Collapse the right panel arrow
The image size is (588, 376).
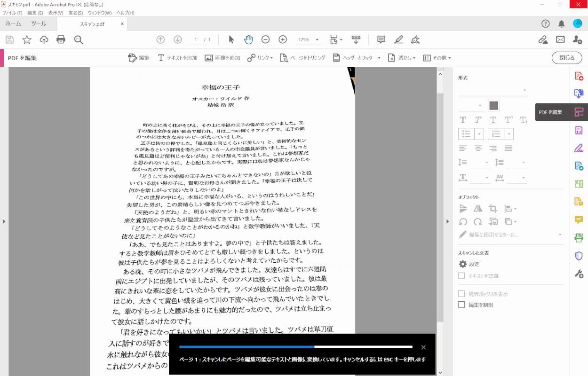[447, 221]
